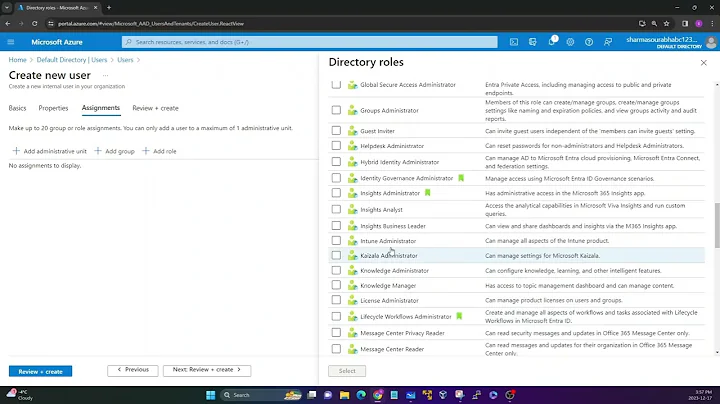This screenshot has height=404, width=720.
Task: Click the green bookmark icon beside Lifecycle Workflows Administrator
Action: [459, 316]
